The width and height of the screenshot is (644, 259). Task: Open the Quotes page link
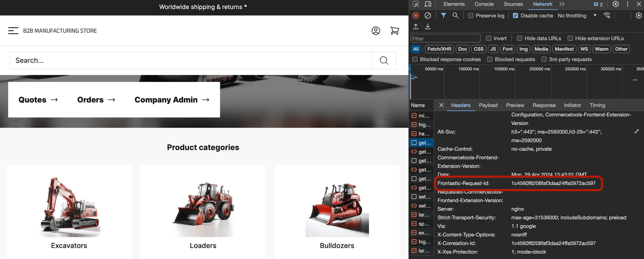[38, 99]
